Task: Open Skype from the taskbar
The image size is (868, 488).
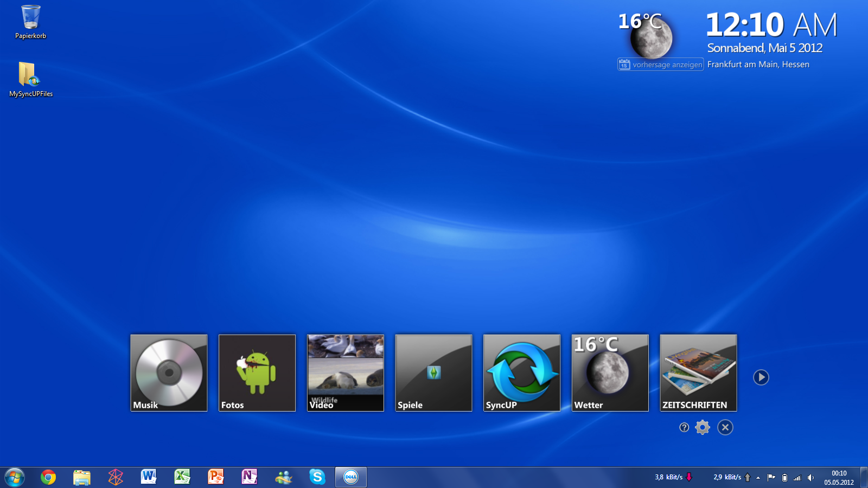Action: 317,477
